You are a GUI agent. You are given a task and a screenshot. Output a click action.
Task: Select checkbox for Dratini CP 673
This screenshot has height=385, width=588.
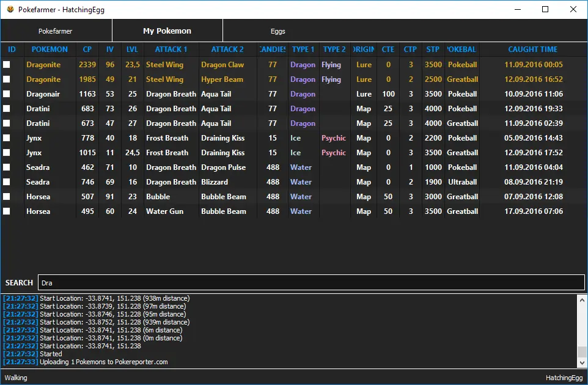point(6,123)
